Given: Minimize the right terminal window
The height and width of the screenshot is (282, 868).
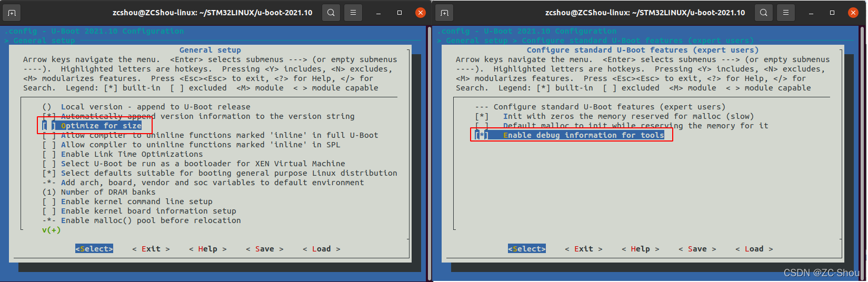Looking at the screenshot, I should [811, 13].
